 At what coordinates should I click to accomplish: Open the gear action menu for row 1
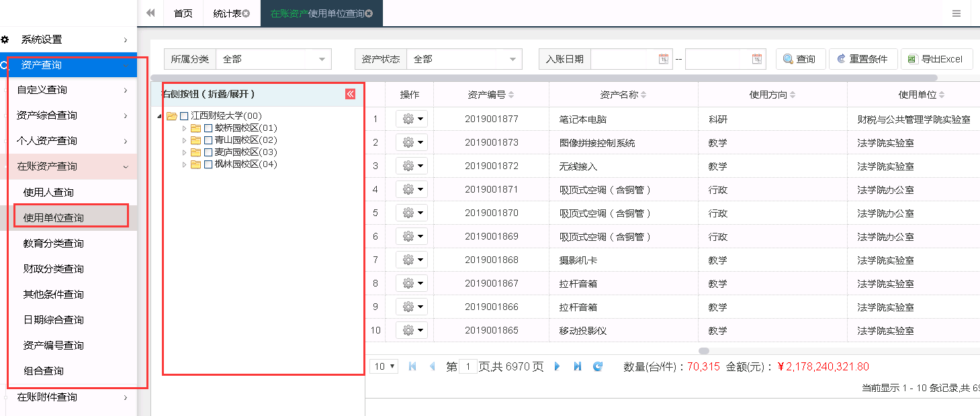(x=411, y=119)
